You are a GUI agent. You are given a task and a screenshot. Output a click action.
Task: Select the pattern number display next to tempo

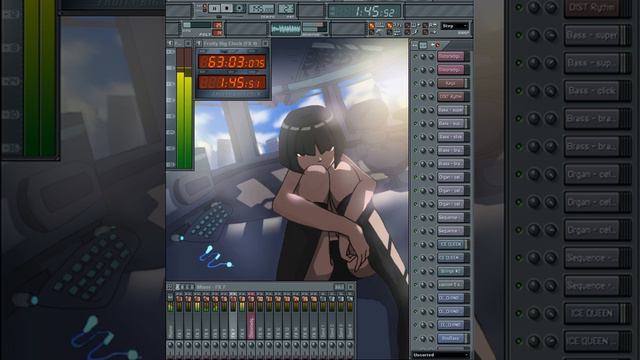[x=286, y=9]
